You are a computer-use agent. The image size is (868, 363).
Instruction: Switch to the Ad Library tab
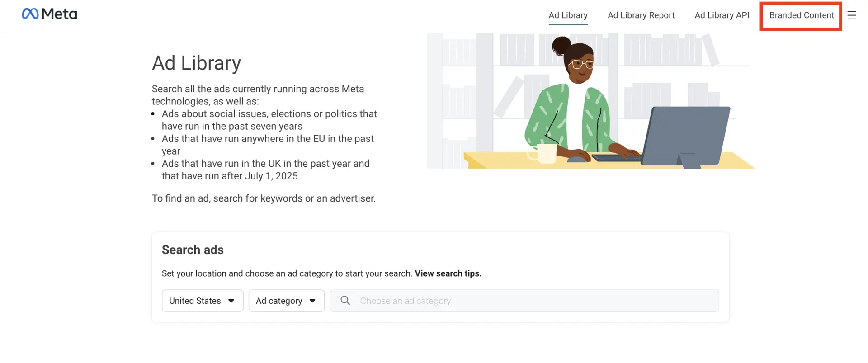tap(568, 15)
